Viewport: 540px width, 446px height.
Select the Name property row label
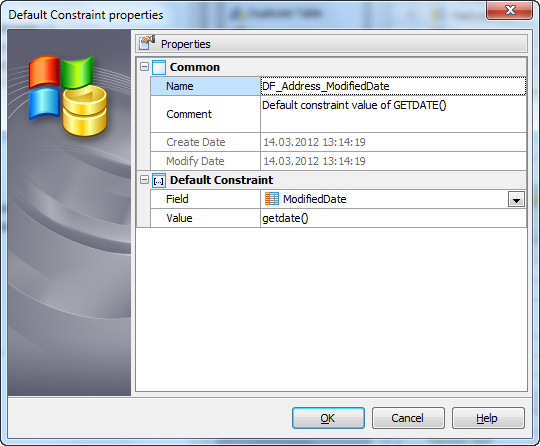(x=205, y=86)
